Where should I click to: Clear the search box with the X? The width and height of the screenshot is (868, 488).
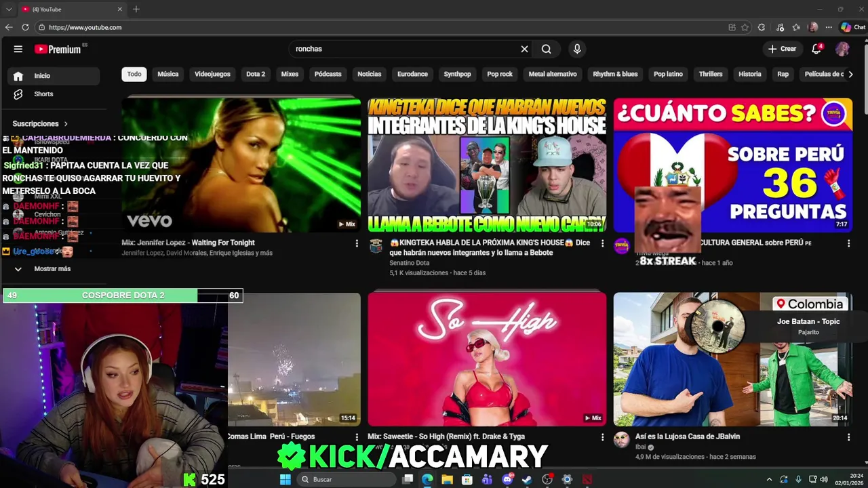pos(524,49)
